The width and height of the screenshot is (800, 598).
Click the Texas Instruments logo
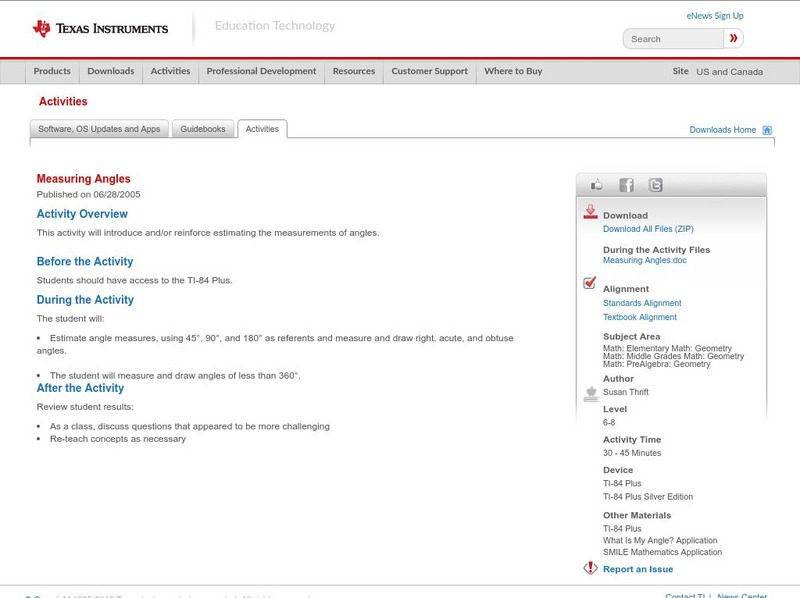pos(100,28)
